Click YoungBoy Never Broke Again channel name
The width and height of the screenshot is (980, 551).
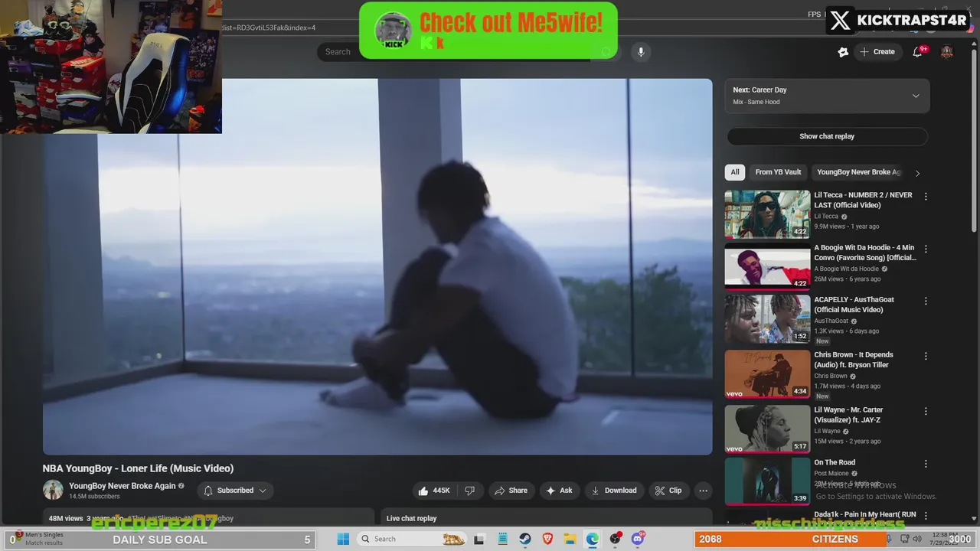(x=122, y=486)
